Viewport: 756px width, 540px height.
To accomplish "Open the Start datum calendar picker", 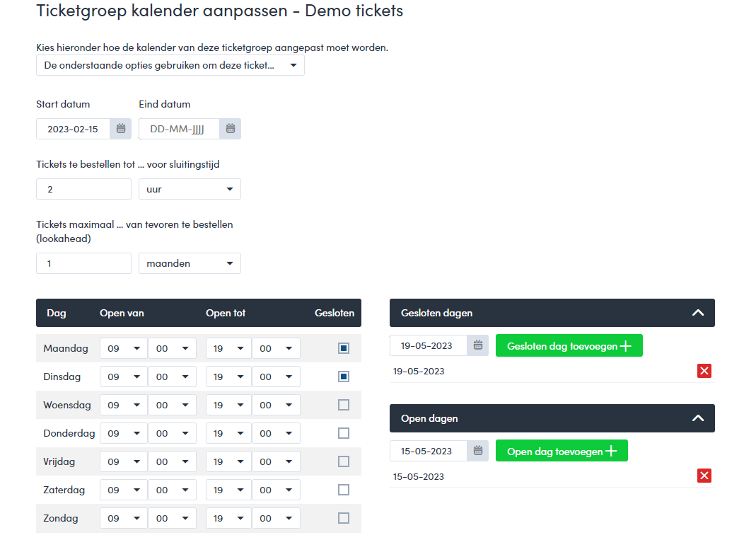I will click(121, 129).
